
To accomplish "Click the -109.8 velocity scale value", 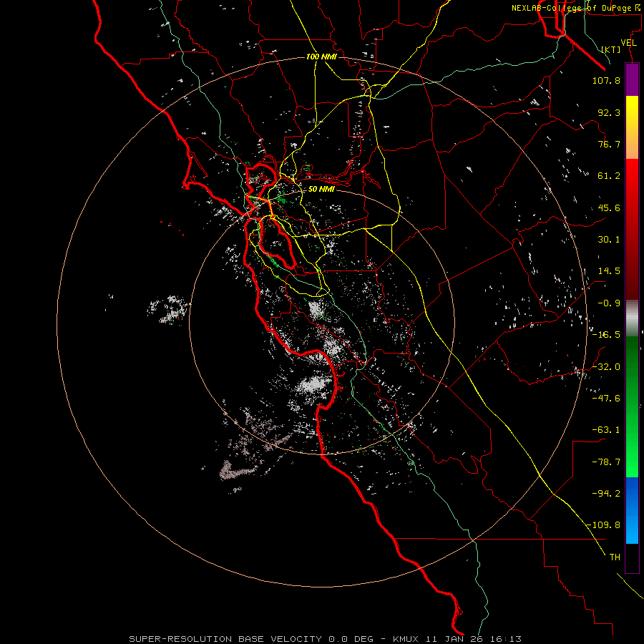I will pyautogui.click(x=604, y=525).
